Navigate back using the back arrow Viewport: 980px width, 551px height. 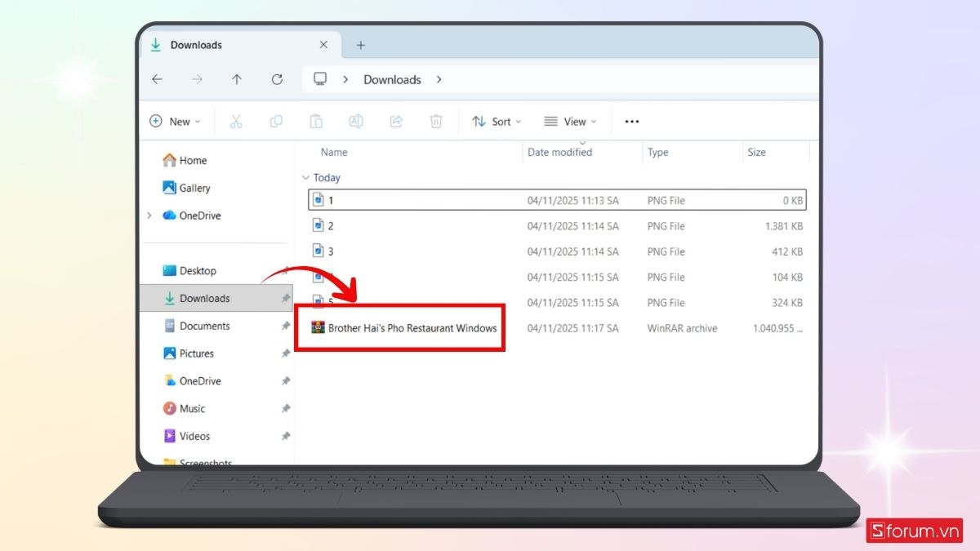pyautogui.click(x=158, y=79)
